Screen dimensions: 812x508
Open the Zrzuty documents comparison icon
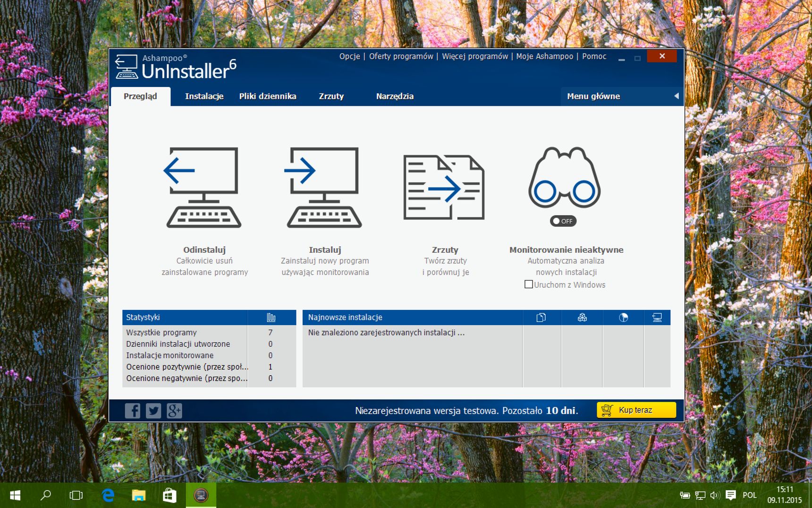(444, 187)
